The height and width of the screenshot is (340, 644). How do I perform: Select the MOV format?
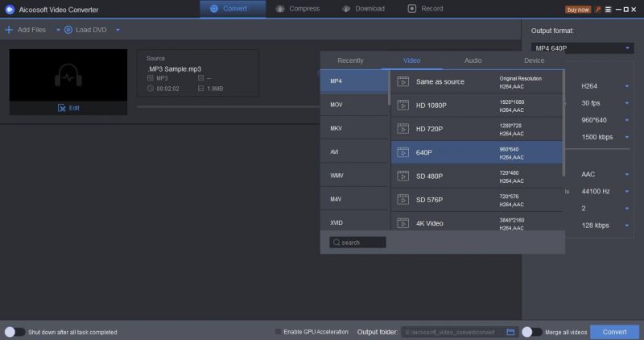pos(354,105)
